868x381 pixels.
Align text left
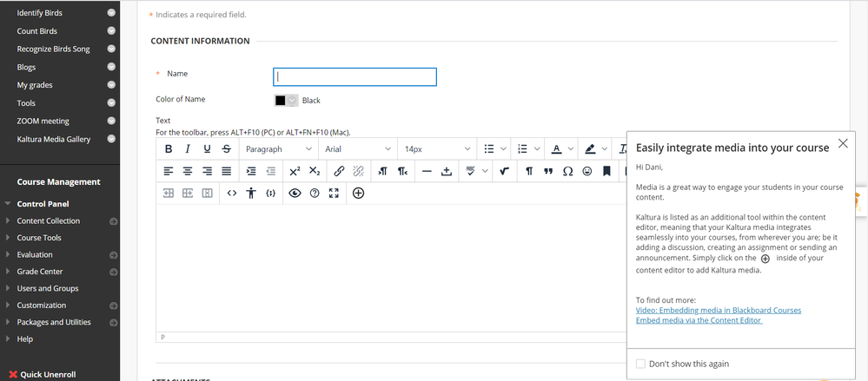[x=169, y=172]
